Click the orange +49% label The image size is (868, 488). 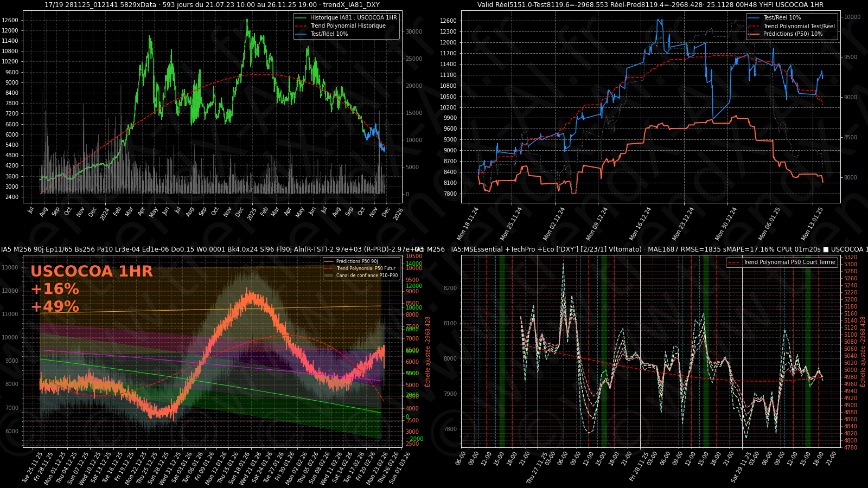point(55,307)
